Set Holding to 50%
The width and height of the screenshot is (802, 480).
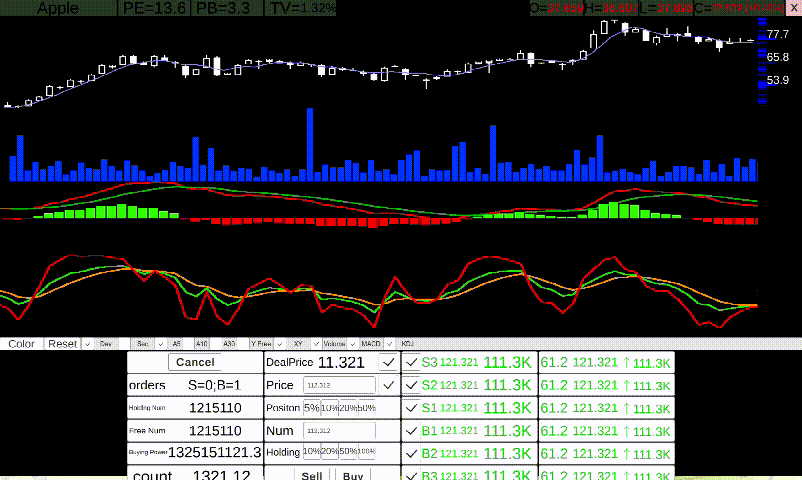348,451
